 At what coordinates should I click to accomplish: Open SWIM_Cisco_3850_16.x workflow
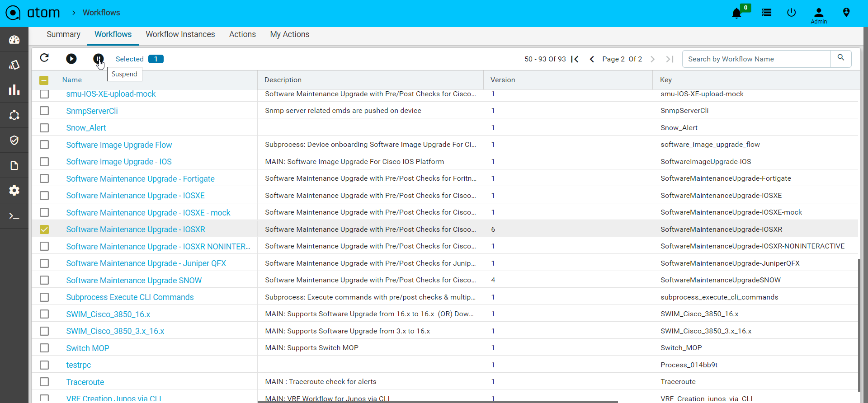pyautogui.click(x=108, y=314)
